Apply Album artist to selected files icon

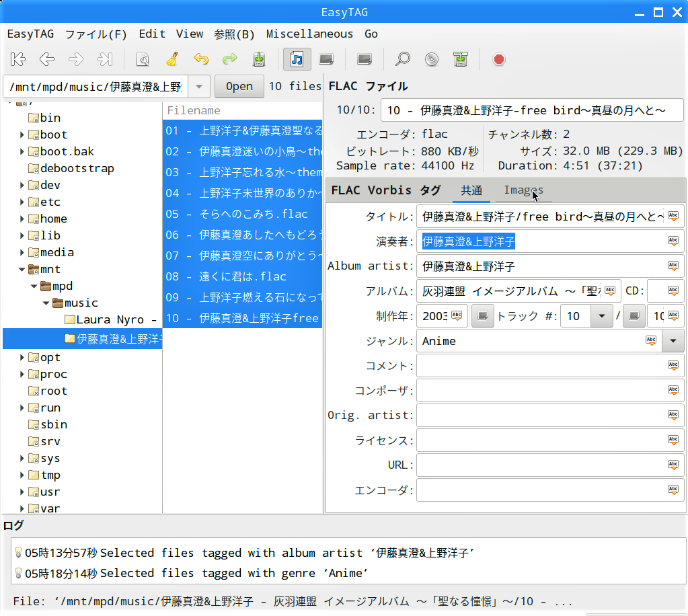coord(673,266)
